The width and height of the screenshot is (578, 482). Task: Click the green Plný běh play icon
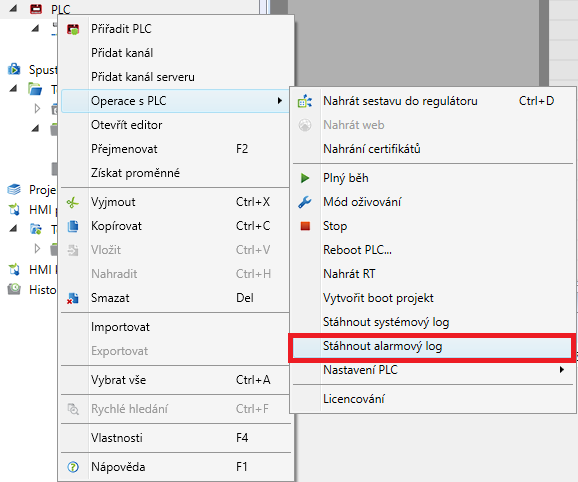pos(305,178)
